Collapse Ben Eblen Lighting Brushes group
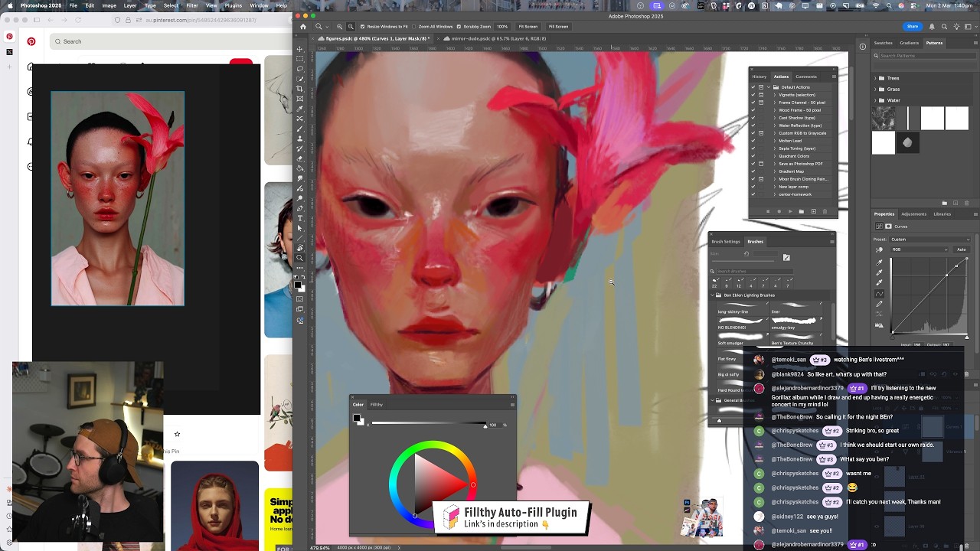 (x=713, y=295)
